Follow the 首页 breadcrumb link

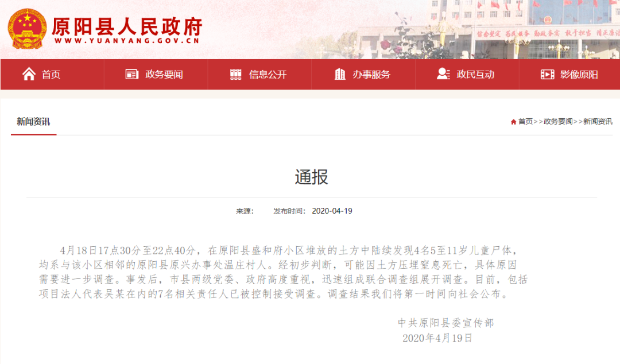(525, 122)
